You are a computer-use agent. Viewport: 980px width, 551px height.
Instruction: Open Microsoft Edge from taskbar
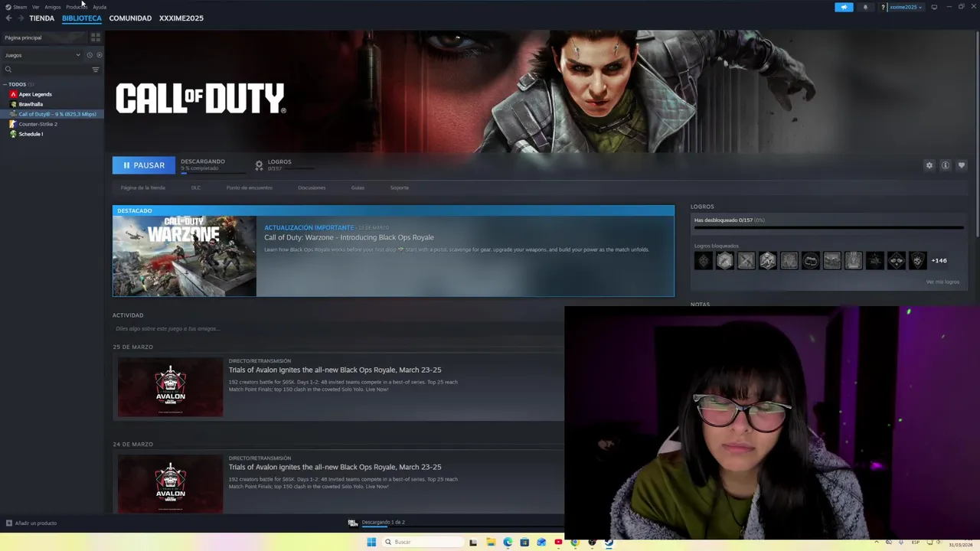click(x=508, y=542)
